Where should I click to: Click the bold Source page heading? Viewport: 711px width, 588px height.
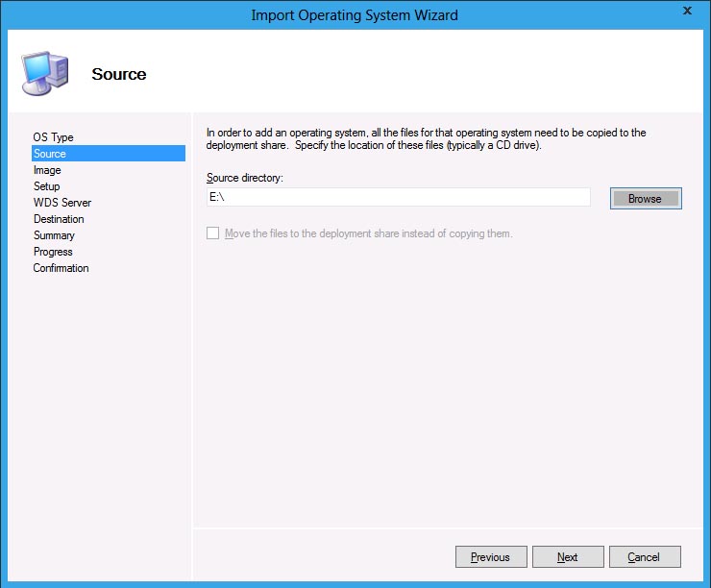pos(119,74)
